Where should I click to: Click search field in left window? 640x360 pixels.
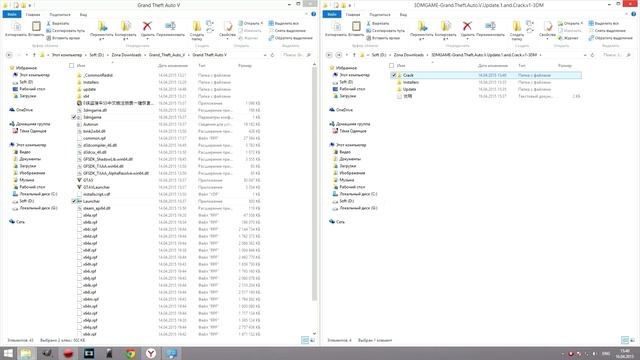297,55
